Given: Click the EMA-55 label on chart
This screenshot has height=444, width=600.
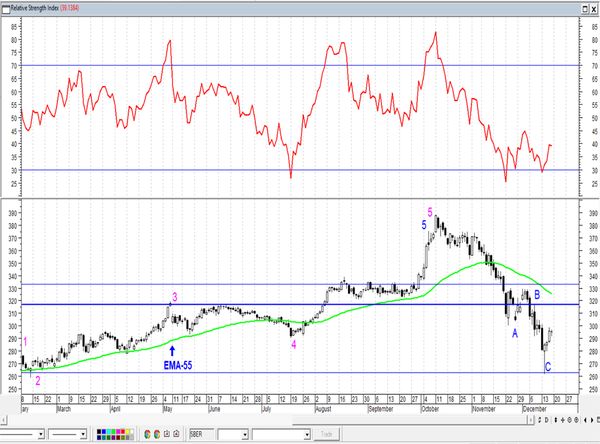Looking at the screenshot, I should pyautogui.click(x=178, y=365).
